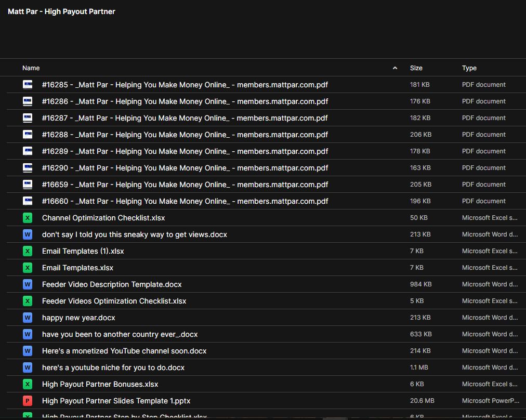Open Feeder Videos Optimization Checklist.xlsx

click(114, 301)
